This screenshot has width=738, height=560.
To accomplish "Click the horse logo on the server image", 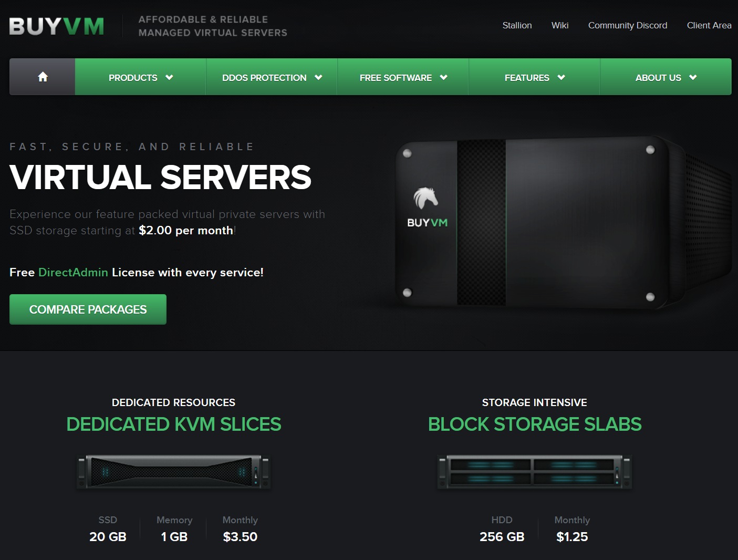I will [x=425, y=198].
